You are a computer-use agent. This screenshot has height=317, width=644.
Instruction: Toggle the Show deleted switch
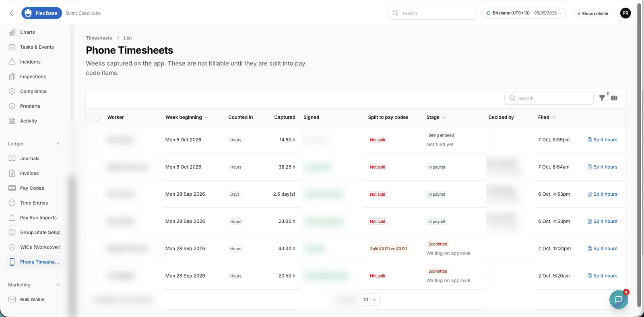coord(593,14)
